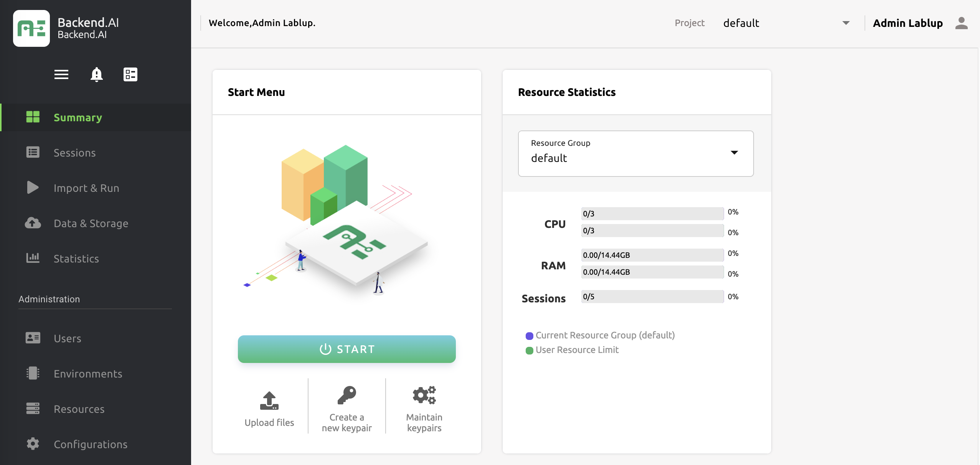Open the Sessions page from the sidebar
This screenshot has width=980, height=465.
(74, 152)
